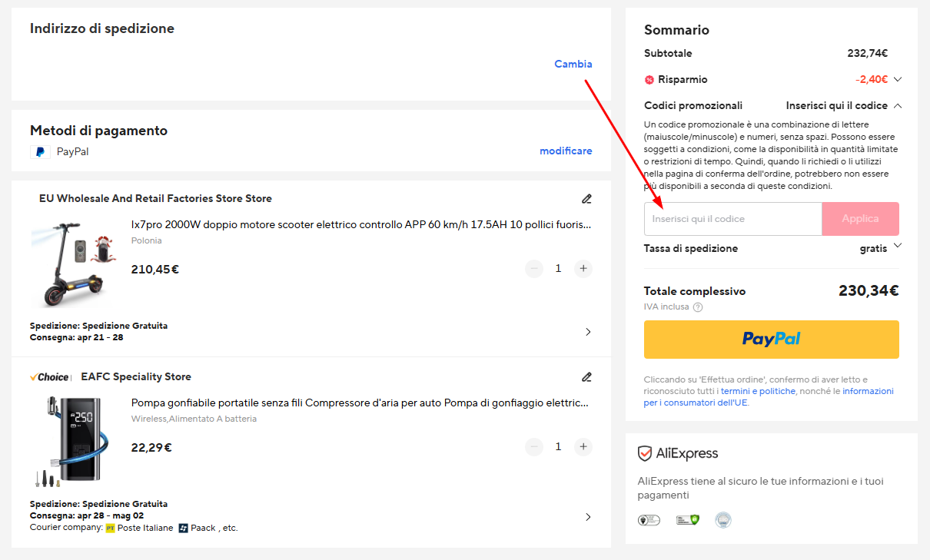
Task: Click modificare to edit payment method
Action: tap(566, 151)
